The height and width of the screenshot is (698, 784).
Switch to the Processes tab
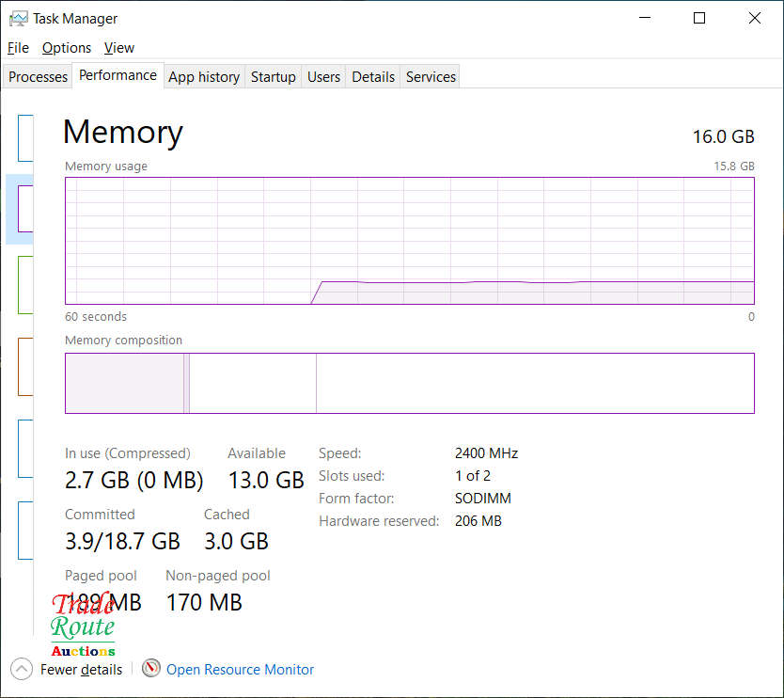tap(39, 77)
